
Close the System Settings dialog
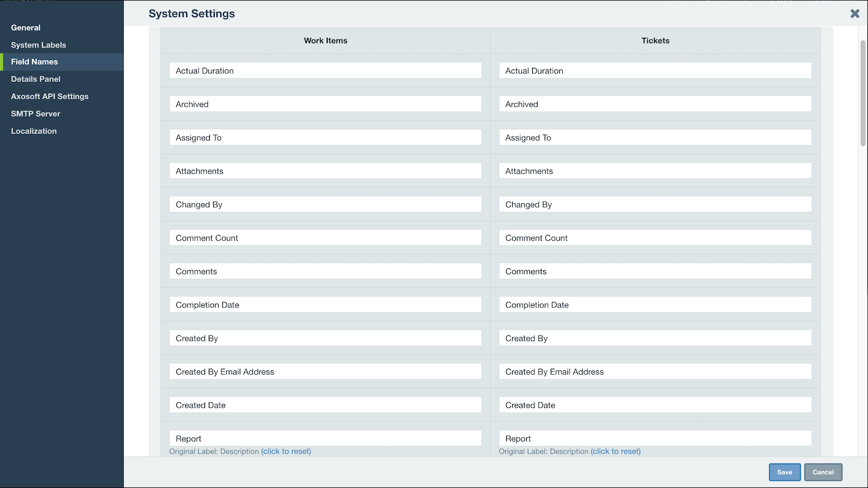[854, 14]
